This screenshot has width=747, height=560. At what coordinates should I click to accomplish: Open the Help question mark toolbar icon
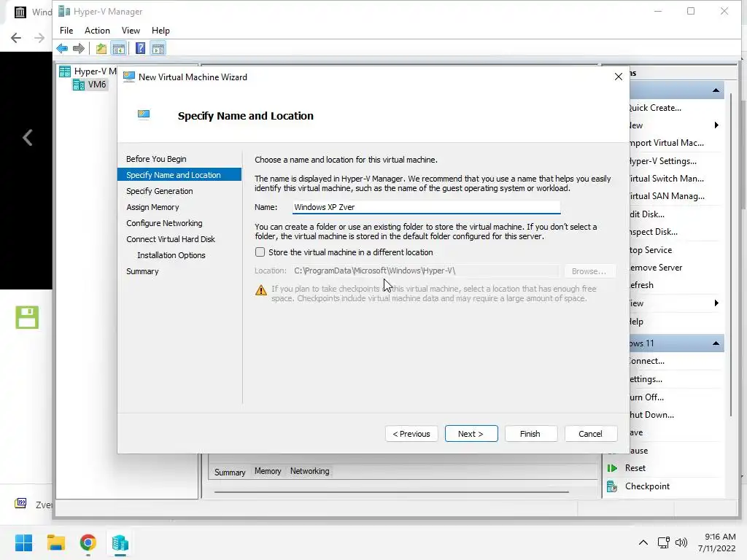click(140, 49)
